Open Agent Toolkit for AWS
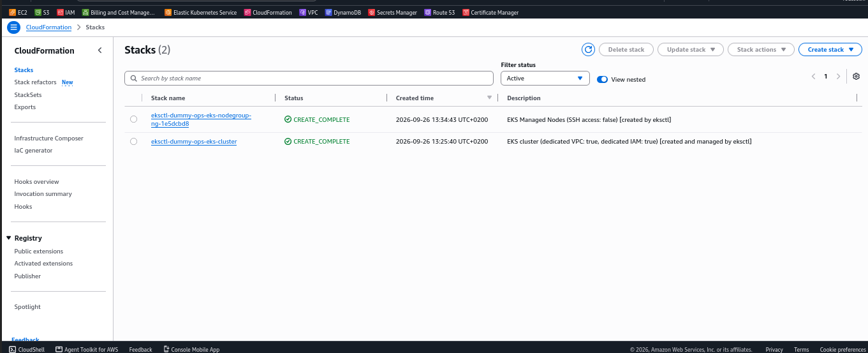This screenshot has width=868, height=353. (x=87, y=349)
